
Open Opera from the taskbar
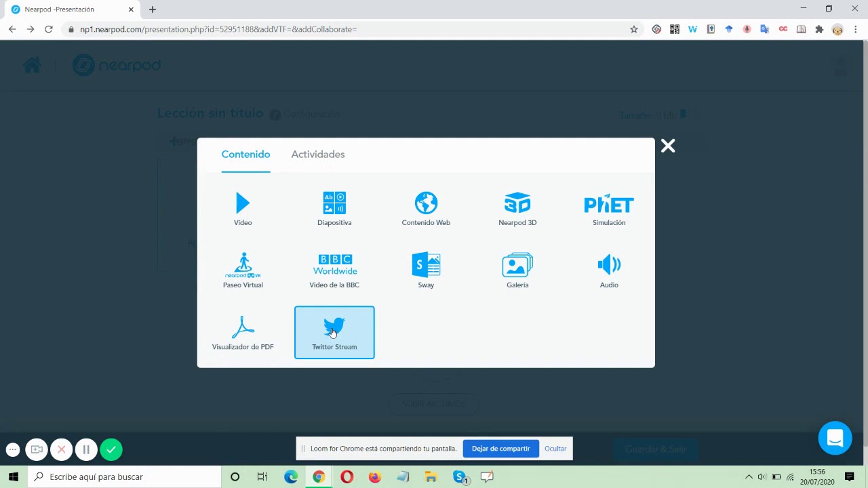tap(347, 477)
